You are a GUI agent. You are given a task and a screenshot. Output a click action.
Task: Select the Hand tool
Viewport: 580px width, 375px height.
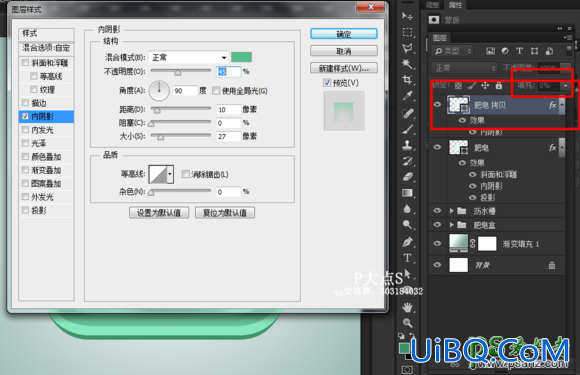click(407, 307)
